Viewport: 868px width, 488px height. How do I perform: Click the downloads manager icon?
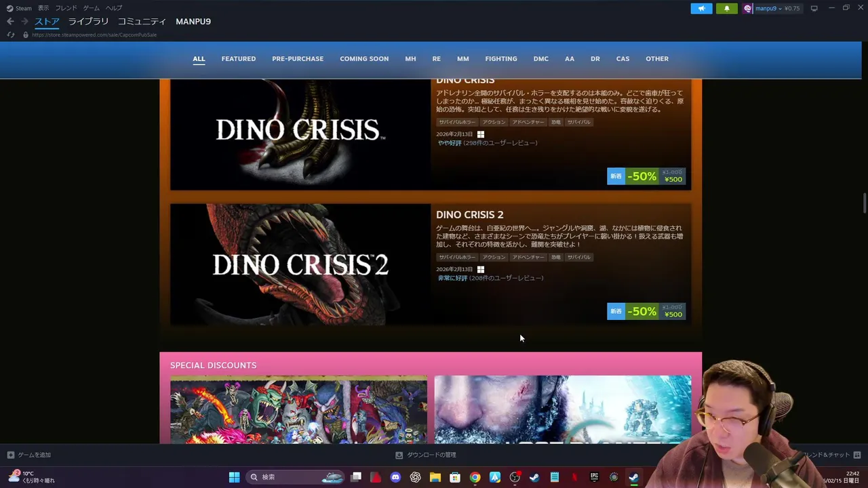click(x=399, y=455)
